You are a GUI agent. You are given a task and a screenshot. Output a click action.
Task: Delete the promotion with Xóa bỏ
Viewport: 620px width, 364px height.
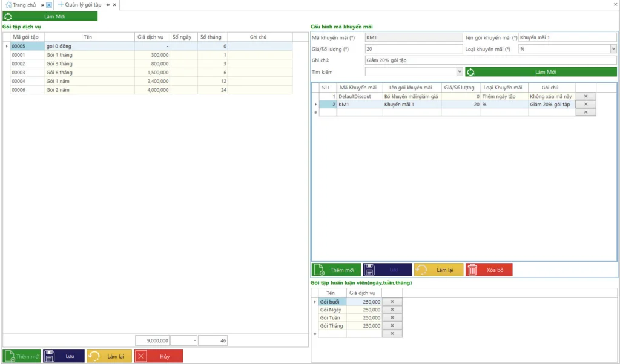click(x=489, y=270)
